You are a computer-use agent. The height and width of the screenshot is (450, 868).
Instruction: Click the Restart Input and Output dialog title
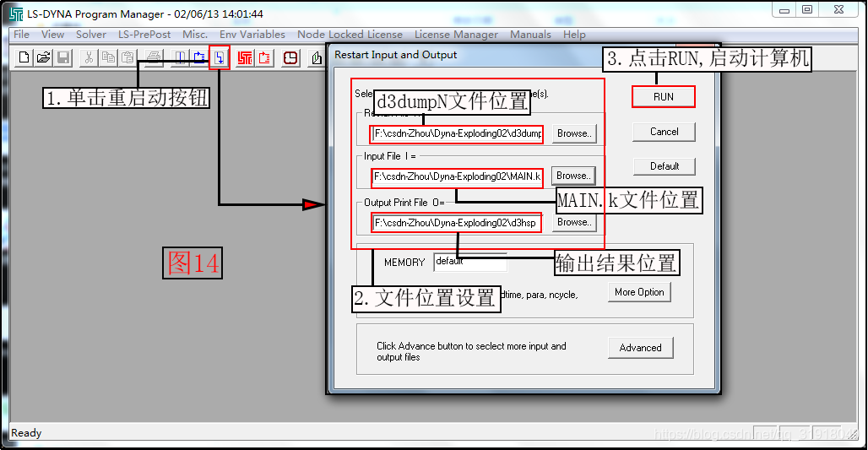coord(395,55)
